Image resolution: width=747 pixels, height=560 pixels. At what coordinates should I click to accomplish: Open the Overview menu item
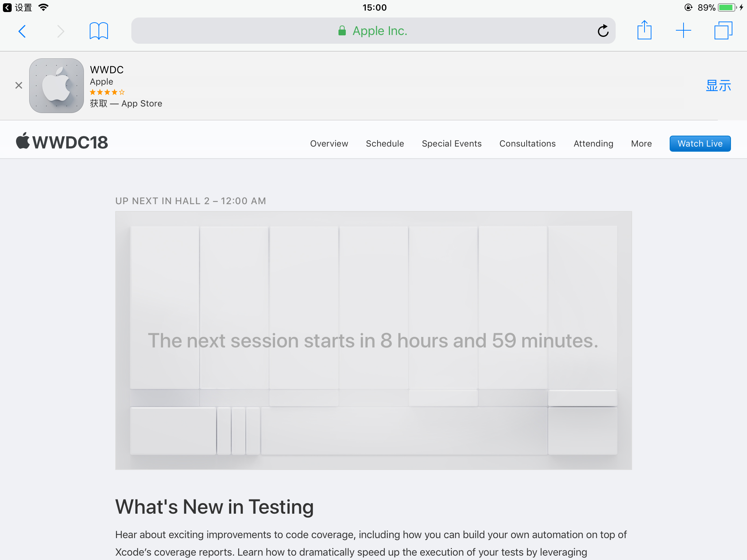click(x=329, y=144)
